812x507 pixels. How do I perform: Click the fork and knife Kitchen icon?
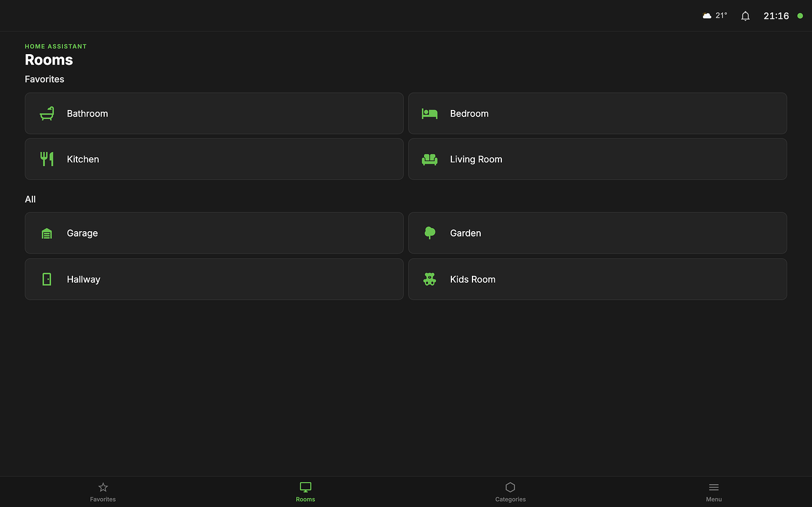coord(47,159)
